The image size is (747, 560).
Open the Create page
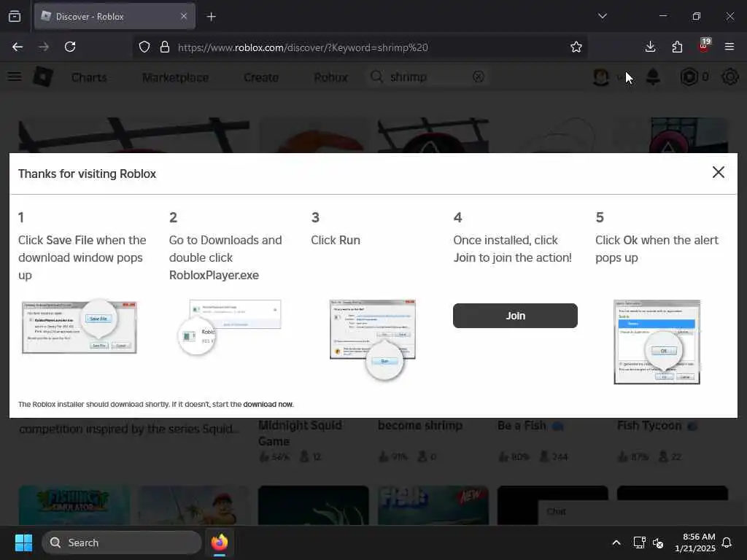click(x=261, y=77)
